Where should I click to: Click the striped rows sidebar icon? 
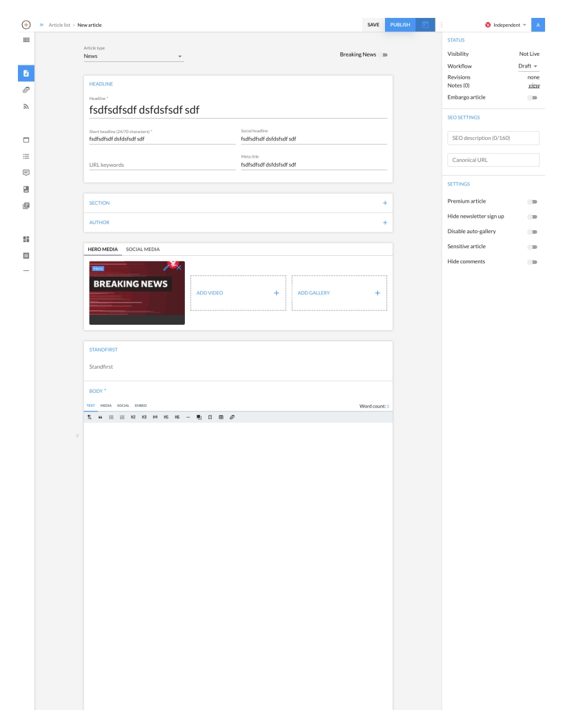26,256
